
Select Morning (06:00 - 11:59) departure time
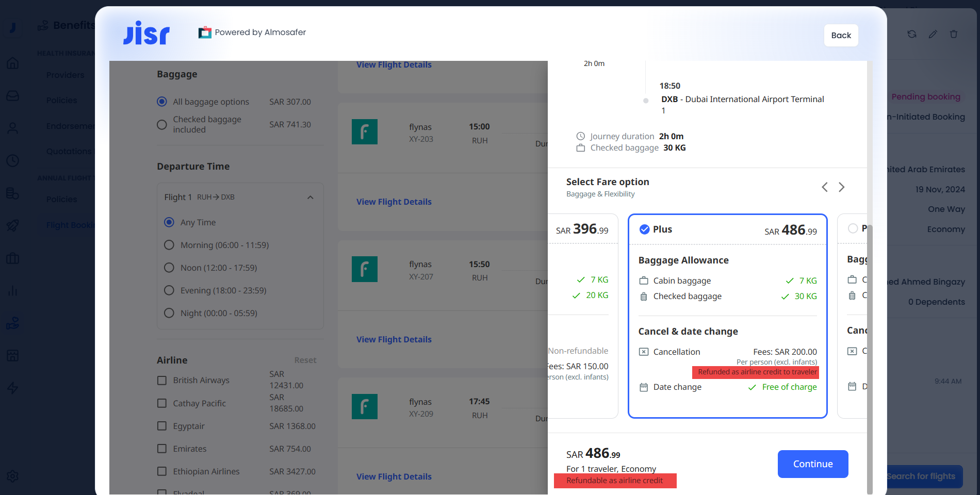(x=169, y=245)
